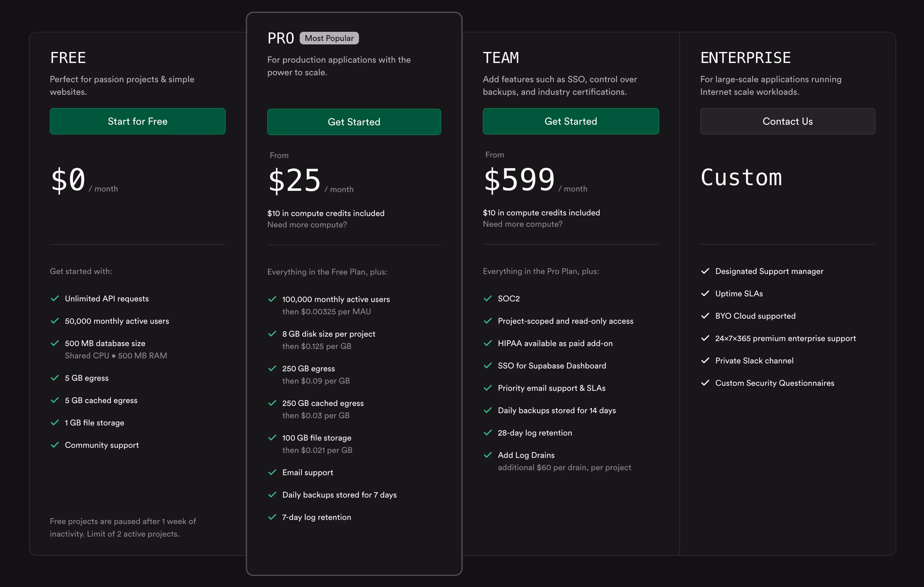Click Get Started under the Pro plan
The image size is (924, 587).
(x=354, y=122)
